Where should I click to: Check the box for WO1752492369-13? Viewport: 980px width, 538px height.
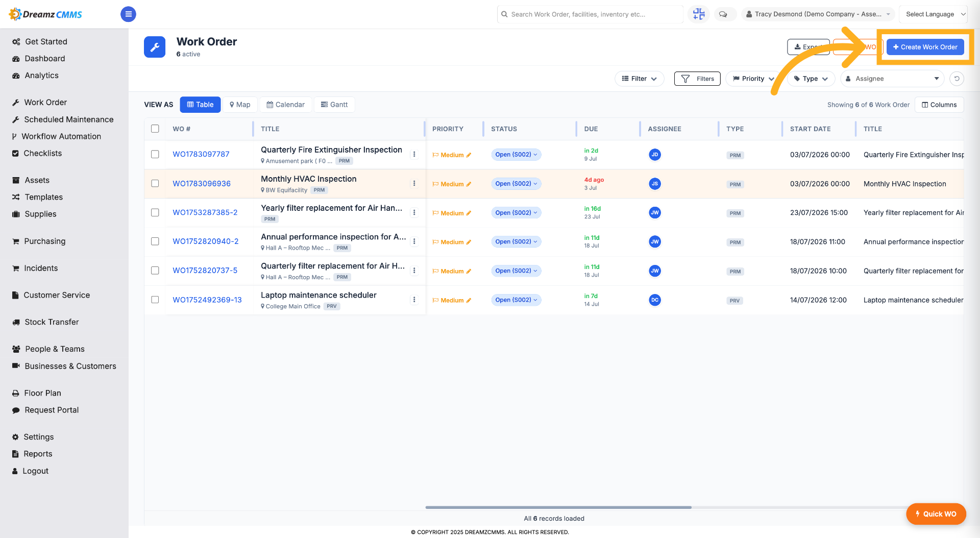point(155,300)
